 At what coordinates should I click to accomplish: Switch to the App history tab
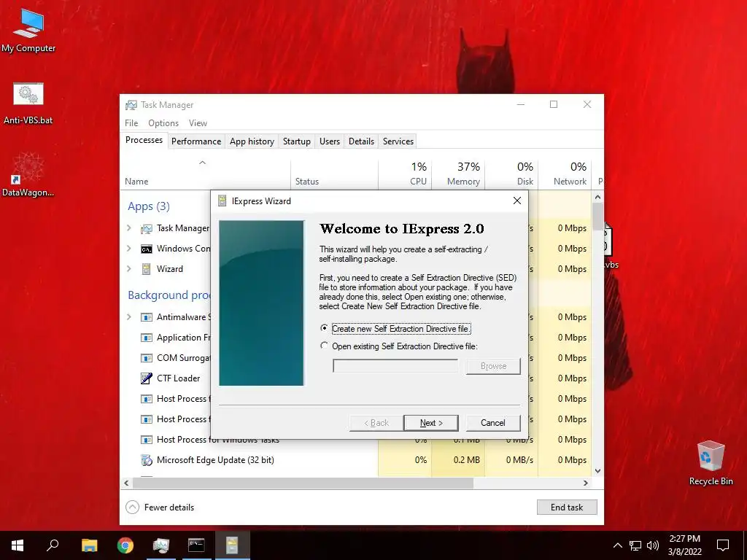point(252,141)
